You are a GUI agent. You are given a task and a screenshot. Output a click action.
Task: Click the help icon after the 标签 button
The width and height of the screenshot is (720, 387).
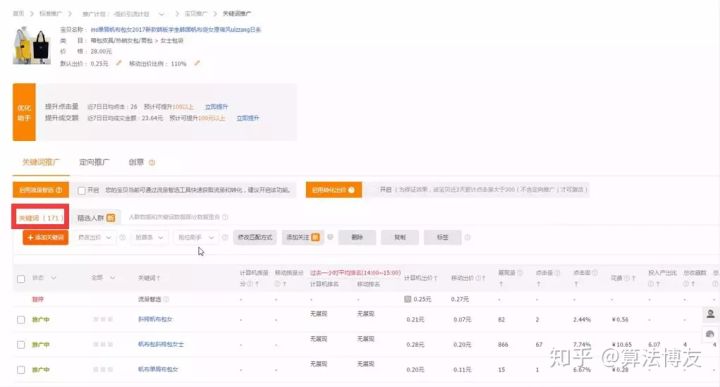[x=467, y=237]
